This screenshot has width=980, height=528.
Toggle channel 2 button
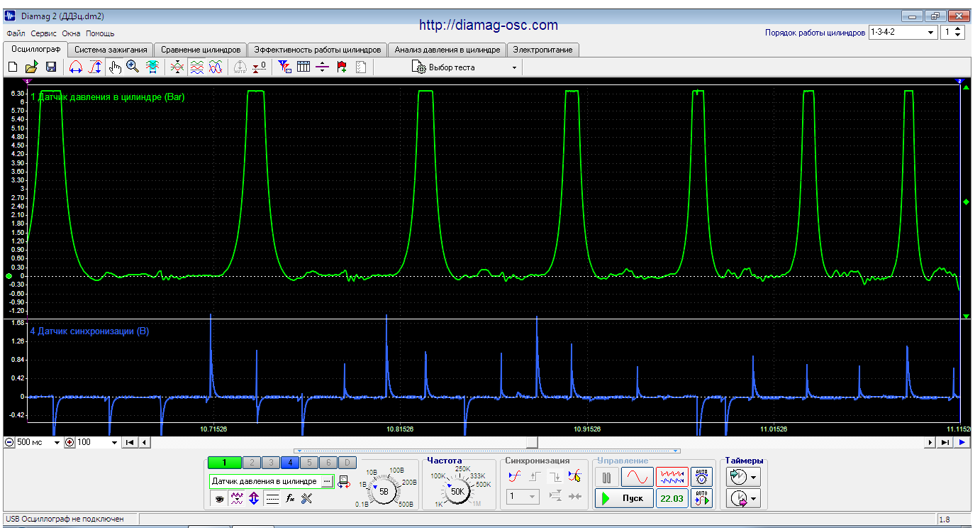pyautogui.click(x=250, y=463)
